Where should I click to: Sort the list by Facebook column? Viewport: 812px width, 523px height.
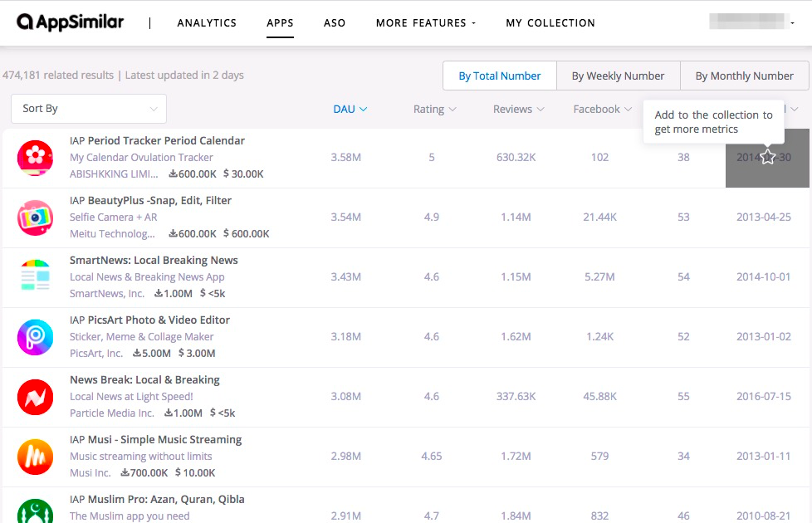[x=602, y=110]
